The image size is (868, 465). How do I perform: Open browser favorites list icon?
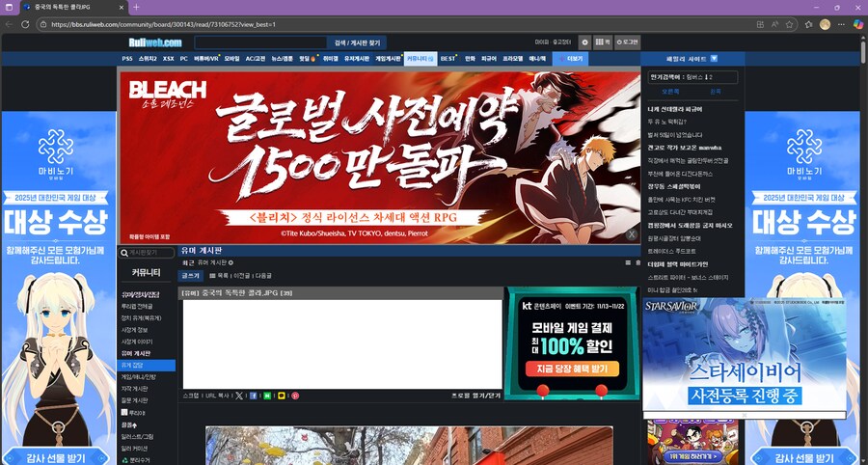coord(809,24)
